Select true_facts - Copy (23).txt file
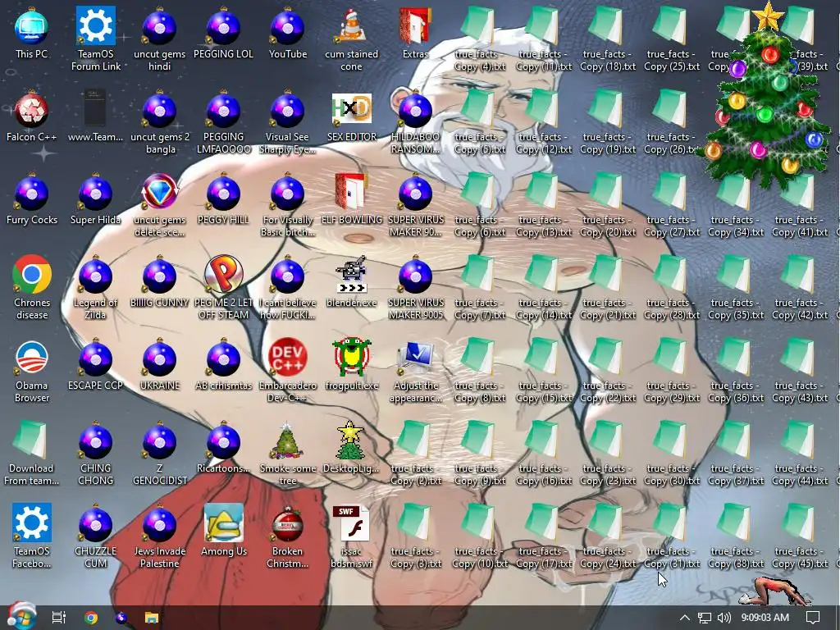 point(608,454)
